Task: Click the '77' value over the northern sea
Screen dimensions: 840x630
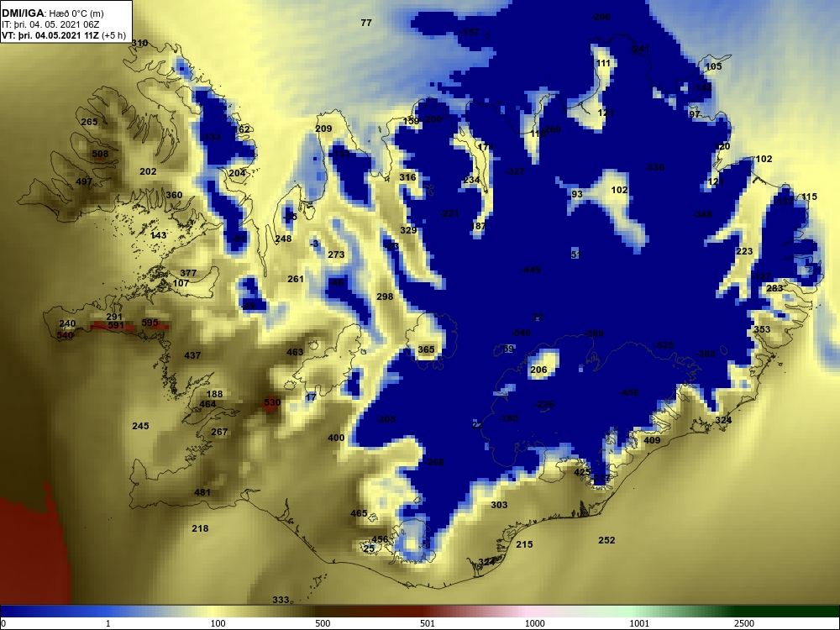Action: (x=366, y=23)
